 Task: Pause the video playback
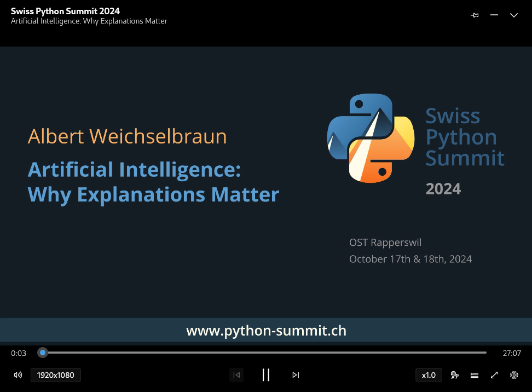coord(266,375)
